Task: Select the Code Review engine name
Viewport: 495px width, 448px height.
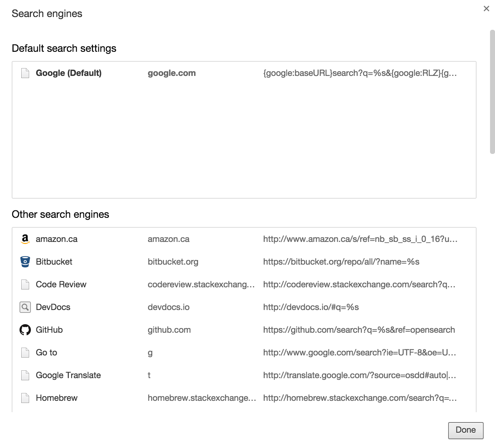Action: (61, 284)
